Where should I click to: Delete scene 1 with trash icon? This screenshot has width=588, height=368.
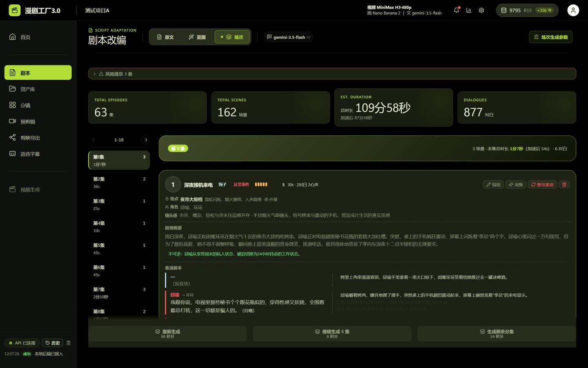pyautogui.click(x=564, y=184)
